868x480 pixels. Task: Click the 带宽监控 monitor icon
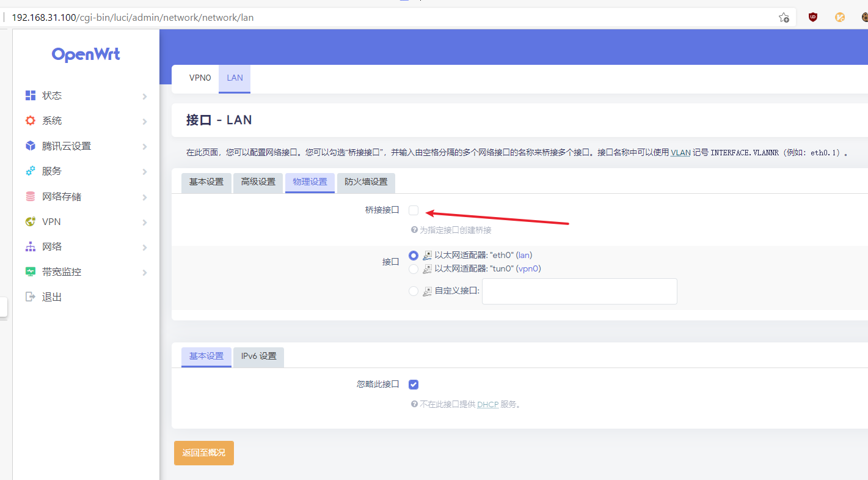[x=31, y=271]
